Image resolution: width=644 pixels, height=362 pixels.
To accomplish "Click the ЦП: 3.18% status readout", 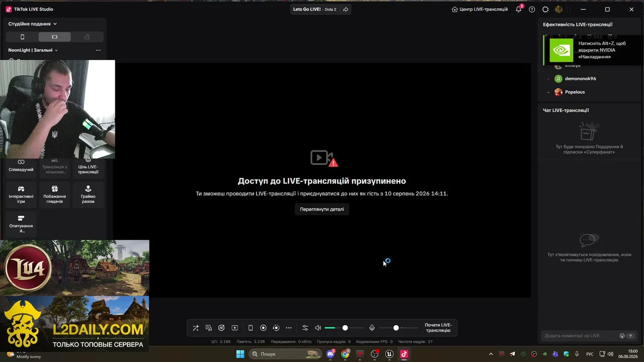I will 221,342.
